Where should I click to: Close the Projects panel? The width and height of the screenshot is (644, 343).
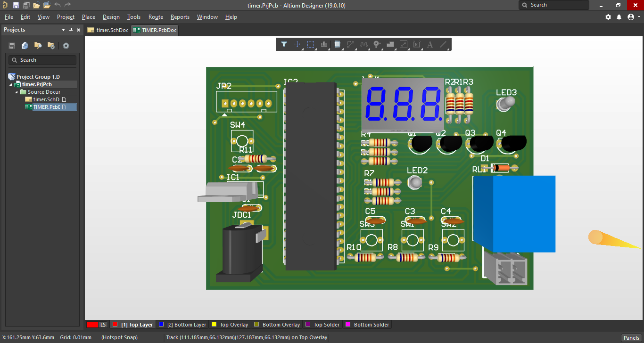(x=78, y=30)
